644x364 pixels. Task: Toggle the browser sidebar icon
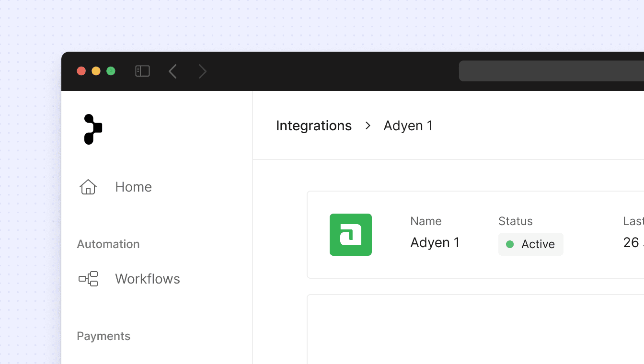142,71
